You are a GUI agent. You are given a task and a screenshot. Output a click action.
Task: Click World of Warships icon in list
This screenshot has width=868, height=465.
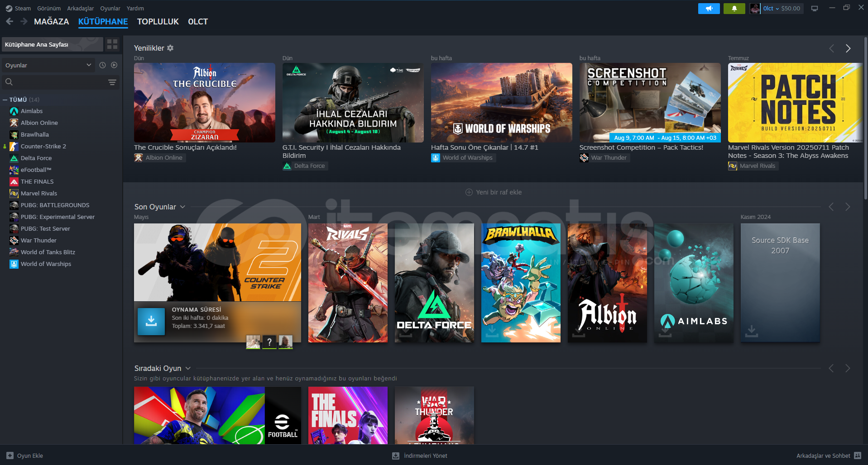pos(14,264)
